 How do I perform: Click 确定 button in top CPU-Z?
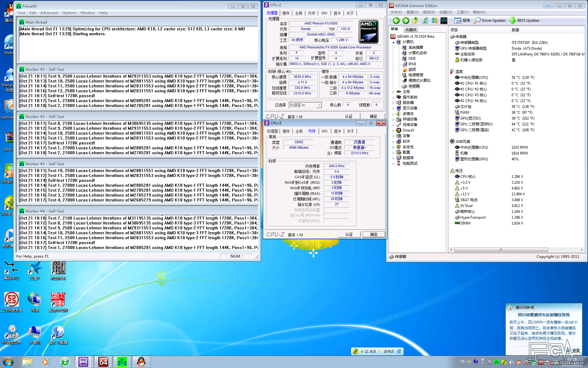click(x=373, y=117)
